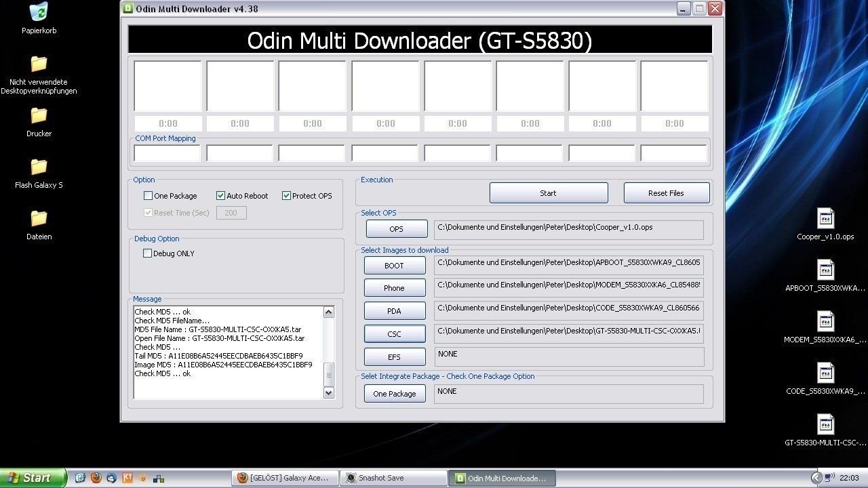This screenshot has height=488, width=868.
Task: Click the One Package select button
Action: coord(395,394)
